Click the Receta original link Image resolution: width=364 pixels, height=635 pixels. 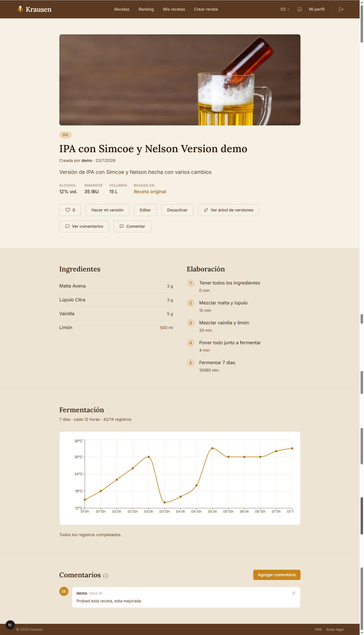[x=150, y=192]
